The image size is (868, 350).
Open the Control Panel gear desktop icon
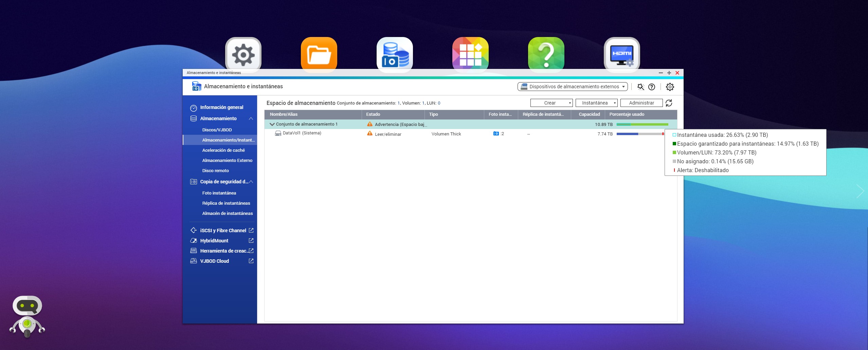point(243,55)
